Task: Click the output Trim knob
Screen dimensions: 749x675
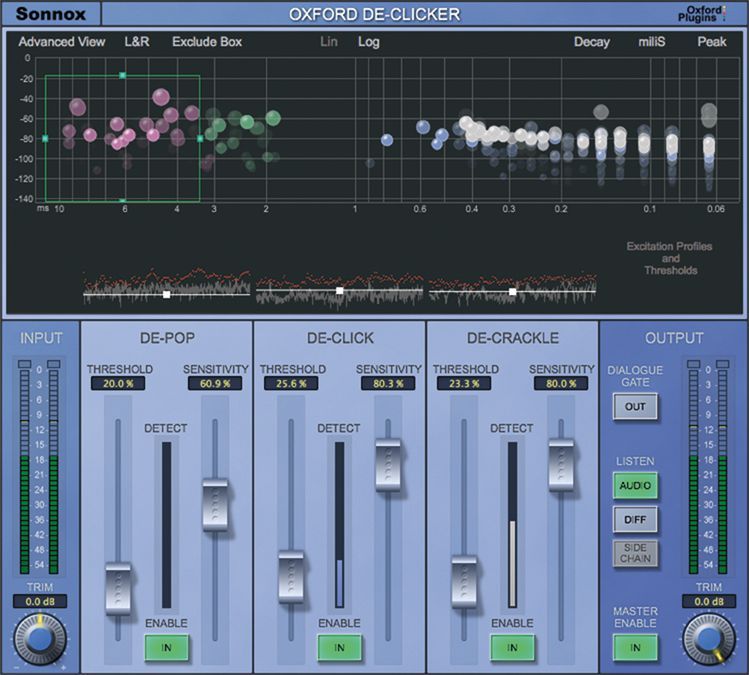Action: tap(708, 637)
